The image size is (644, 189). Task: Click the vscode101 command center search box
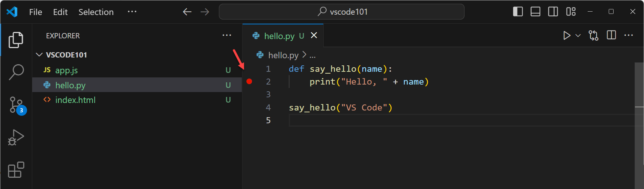click(x=342, y=12)
